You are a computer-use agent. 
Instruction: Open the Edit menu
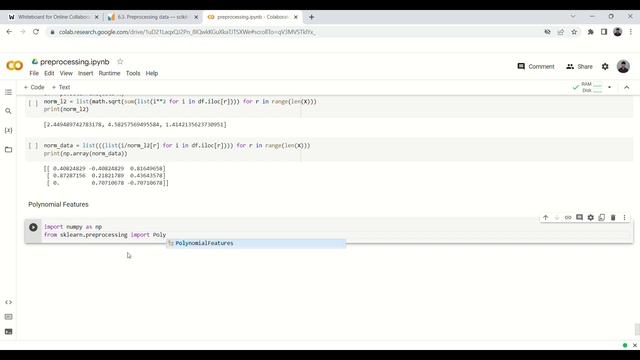[x=49, y=73]
